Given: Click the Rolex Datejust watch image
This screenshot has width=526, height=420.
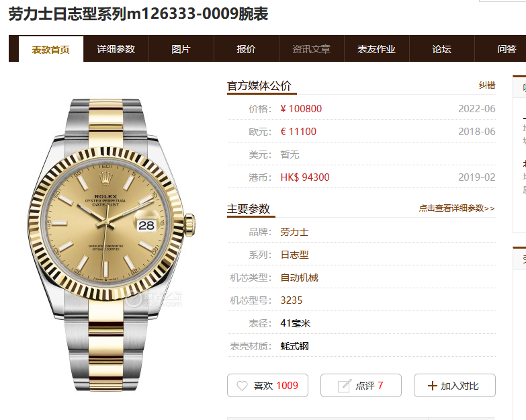Looking at the screenshot, I should [112, 245].
